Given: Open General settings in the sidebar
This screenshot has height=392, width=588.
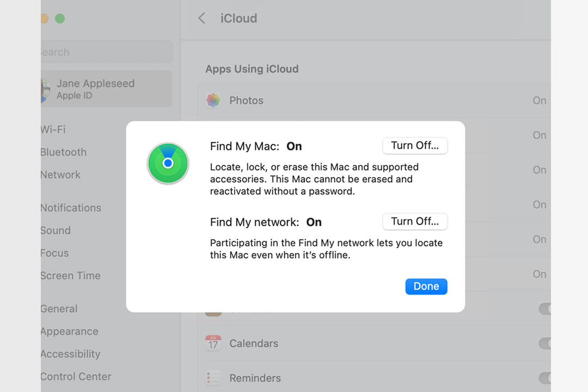Looking at the screenshot, I should 59,309.
